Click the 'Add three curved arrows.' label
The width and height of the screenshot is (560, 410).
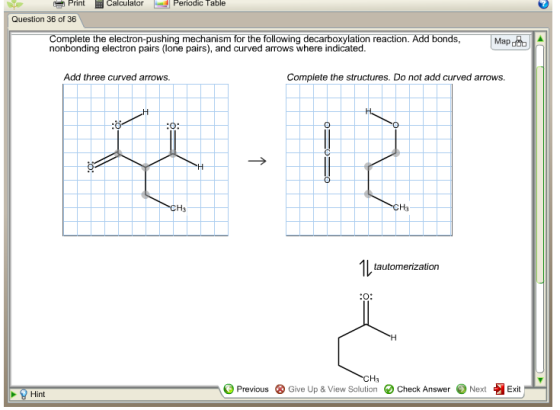[x=117, y=77]
